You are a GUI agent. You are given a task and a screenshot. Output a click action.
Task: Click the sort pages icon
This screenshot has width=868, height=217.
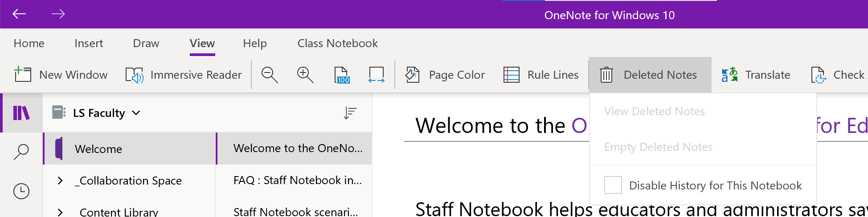coord(350,113)
